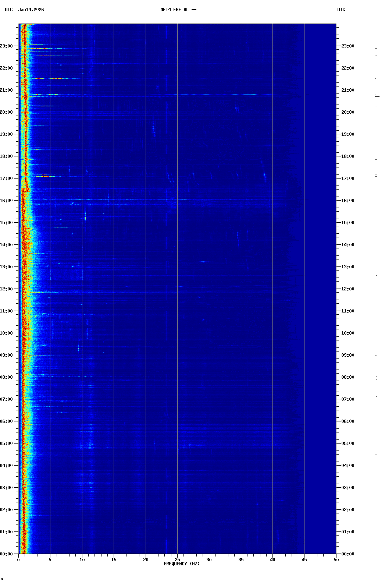
Task: Select 00:00 on the right time axis
Action: coord(348,554)
